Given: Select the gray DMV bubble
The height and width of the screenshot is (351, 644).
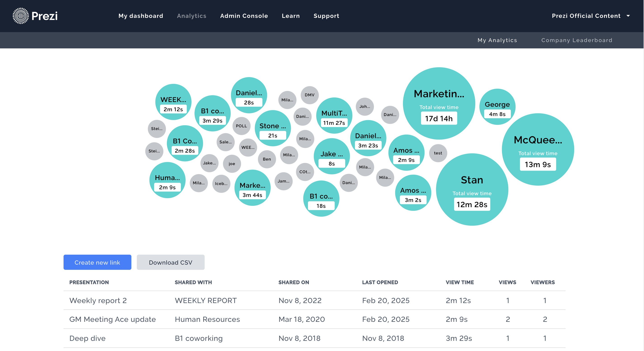Looking at the screenshot, I should (x=309, y=95).
